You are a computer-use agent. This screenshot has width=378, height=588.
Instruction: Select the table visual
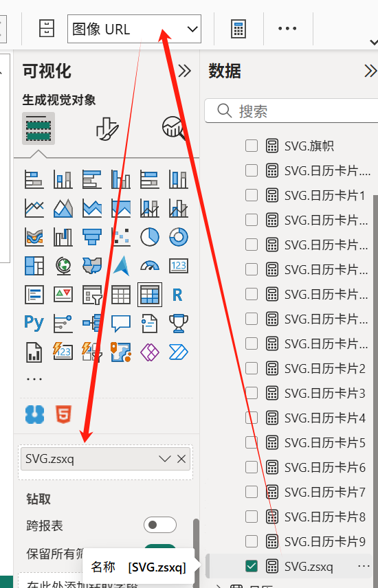tap(120, 295)
